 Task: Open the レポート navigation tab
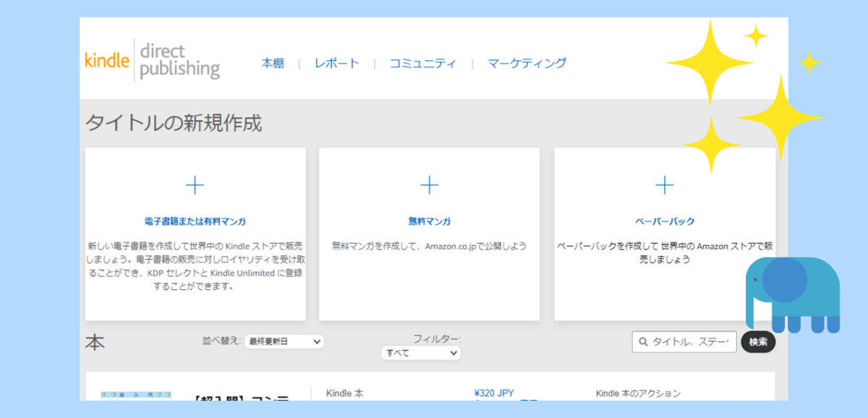tap(336, 63)
